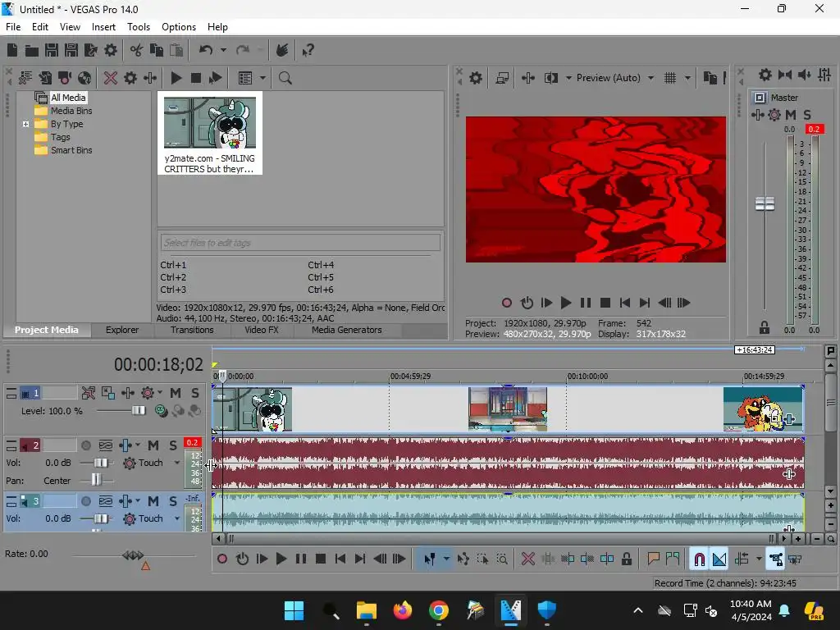Open Render As from the main toolbar
This screenshot has height=630, width=840.
point(91,50)
